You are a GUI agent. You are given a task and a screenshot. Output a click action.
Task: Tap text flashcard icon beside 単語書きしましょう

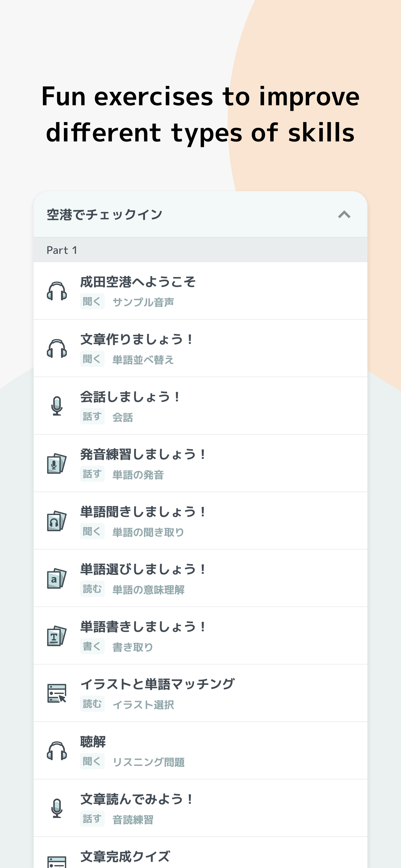[x=57, y=636]
